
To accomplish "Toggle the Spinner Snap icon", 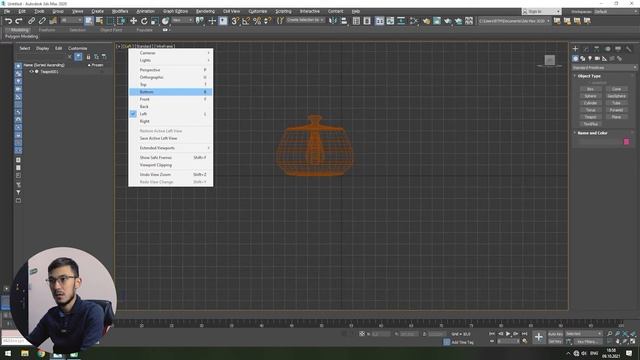I will tap(267, 21).
